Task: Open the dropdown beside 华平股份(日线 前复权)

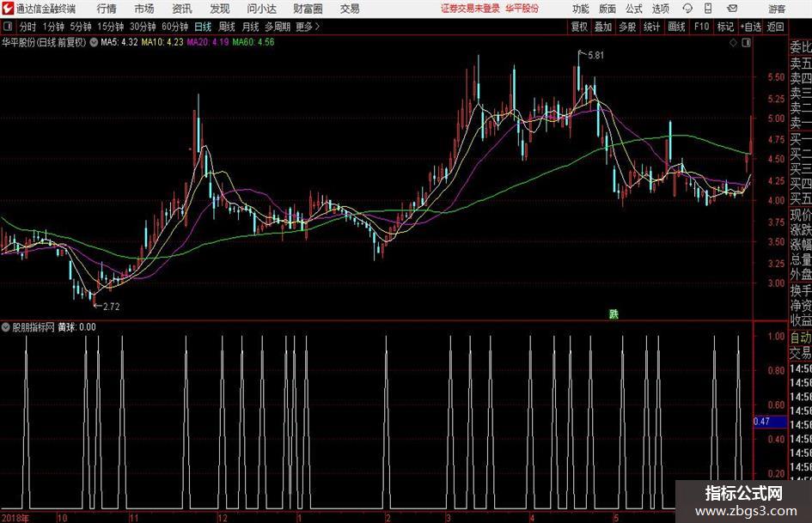Action: [x=94, y=42]
